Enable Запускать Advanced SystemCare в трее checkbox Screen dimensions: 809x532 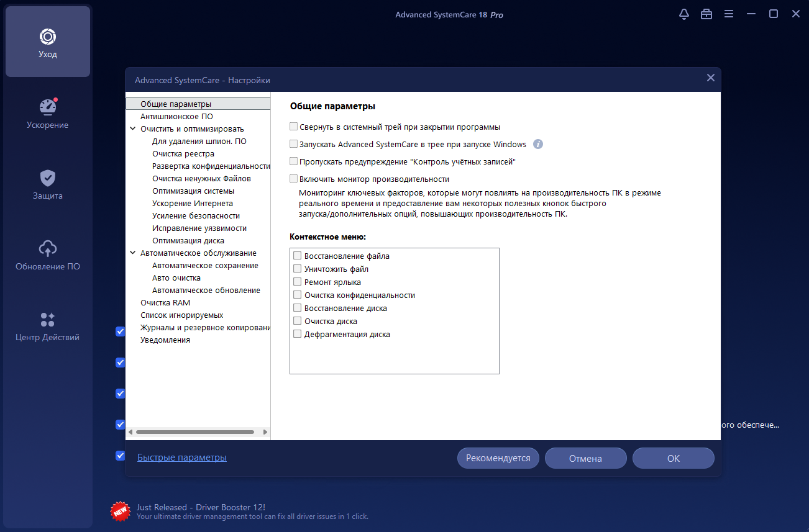(294, 144)
